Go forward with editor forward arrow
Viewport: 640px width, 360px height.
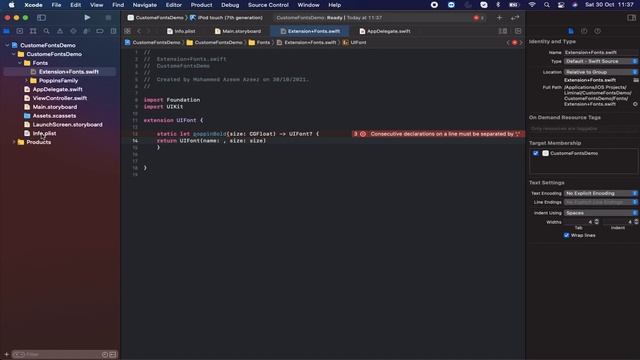point(149,31)
